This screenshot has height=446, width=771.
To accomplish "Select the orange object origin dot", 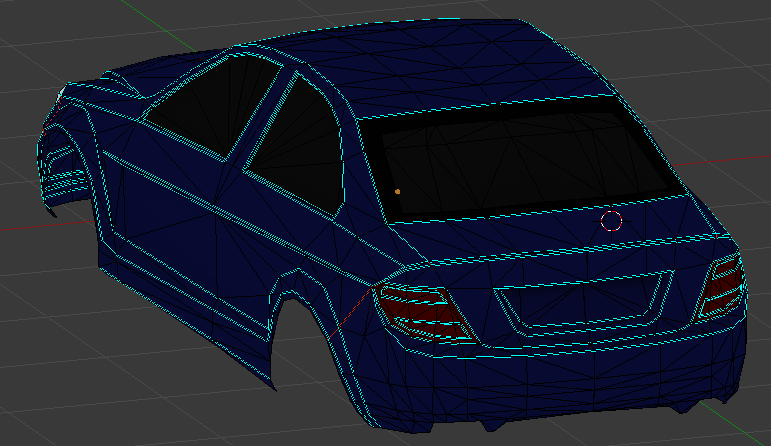I will pos(397,192).
